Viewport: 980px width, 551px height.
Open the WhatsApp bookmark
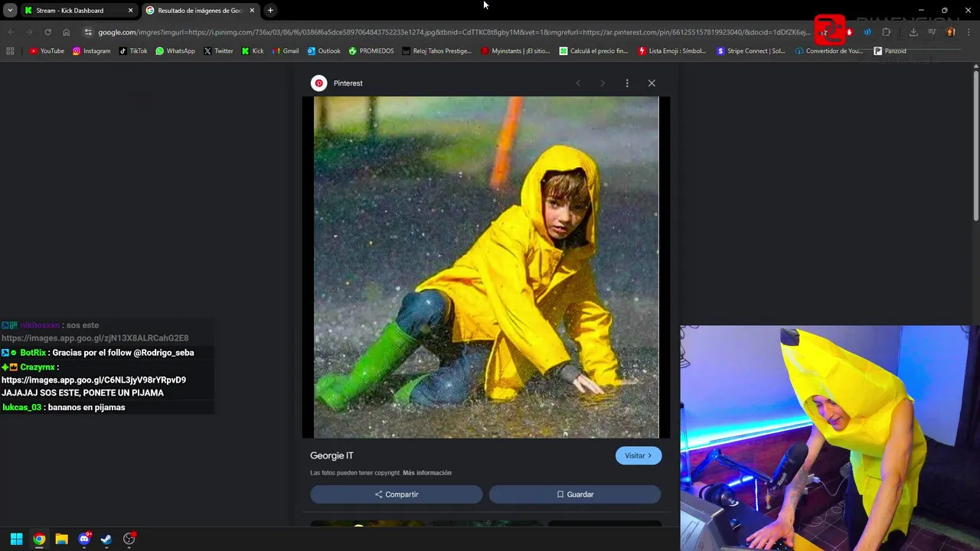(x=175, y=51)
